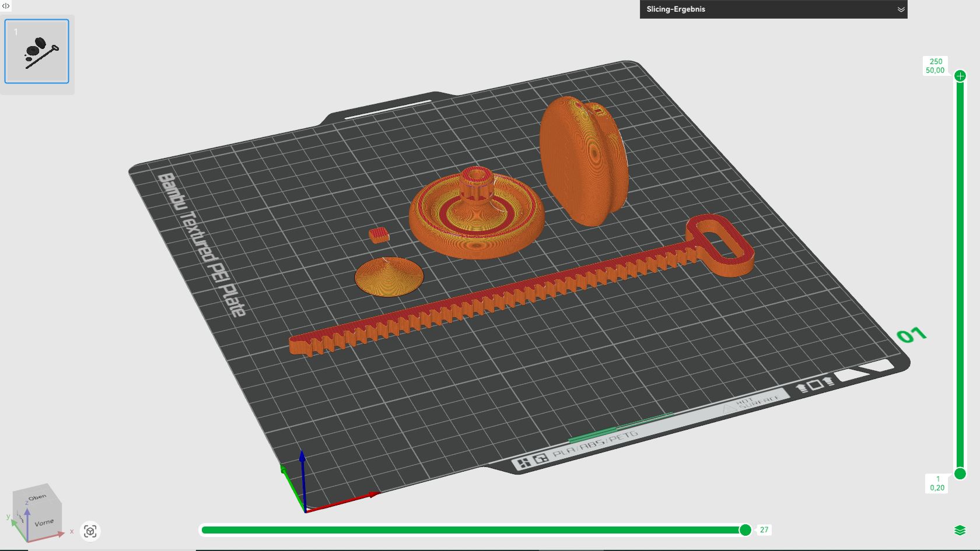Select plate 1 thumbnail

[x=37, y=51]
